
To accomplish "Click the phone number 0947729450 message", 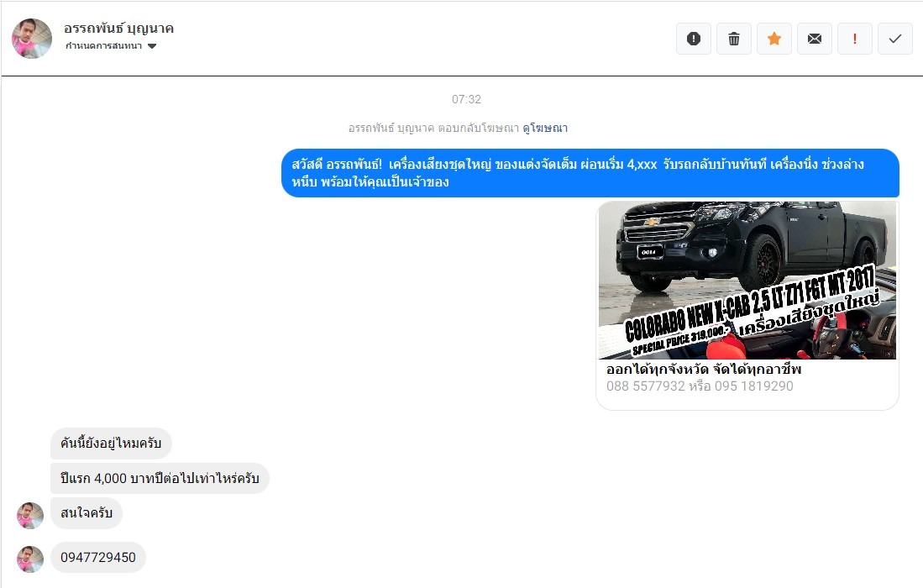I will pyautogui.click(x=98, y=558).
